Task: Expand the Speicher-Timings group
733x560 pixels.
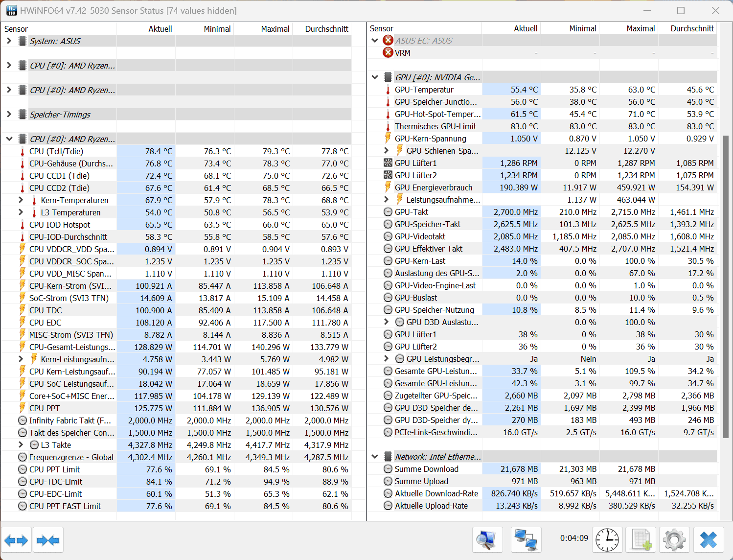Action: [9, 114]
